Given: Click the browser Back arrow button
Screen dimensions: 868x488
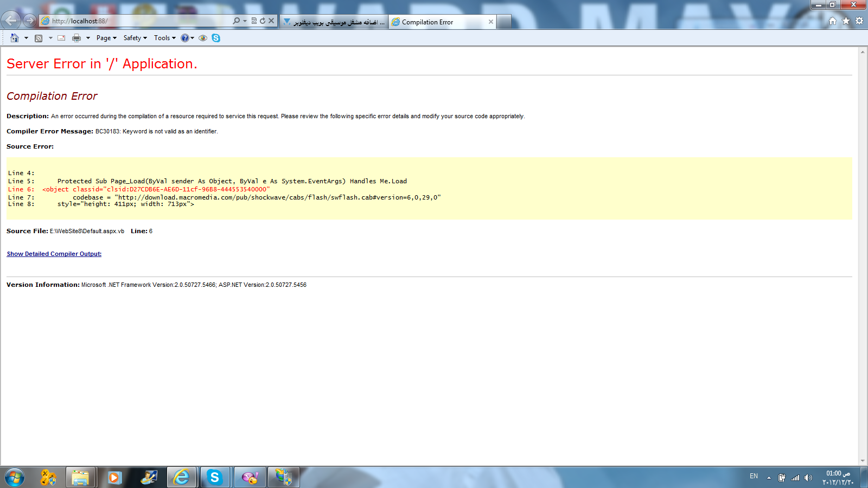Looking at the screenshot, I should 11,21.
